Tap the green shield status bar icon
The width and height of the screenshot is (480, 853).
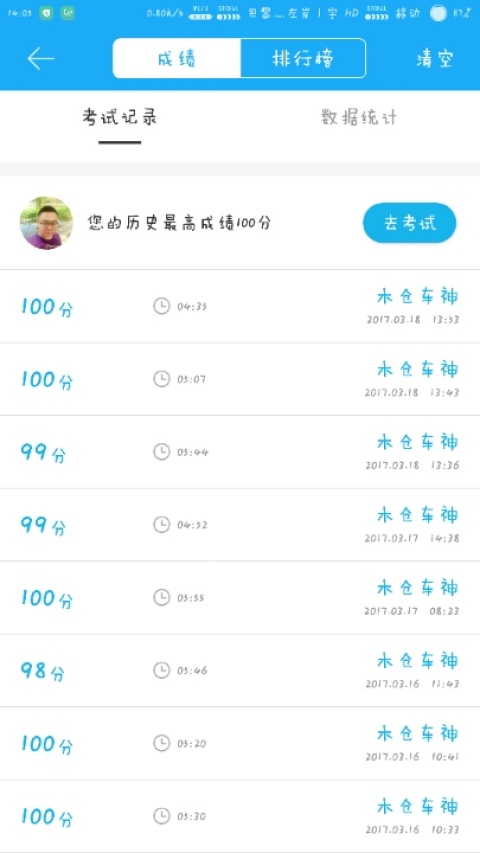(46, 14)
